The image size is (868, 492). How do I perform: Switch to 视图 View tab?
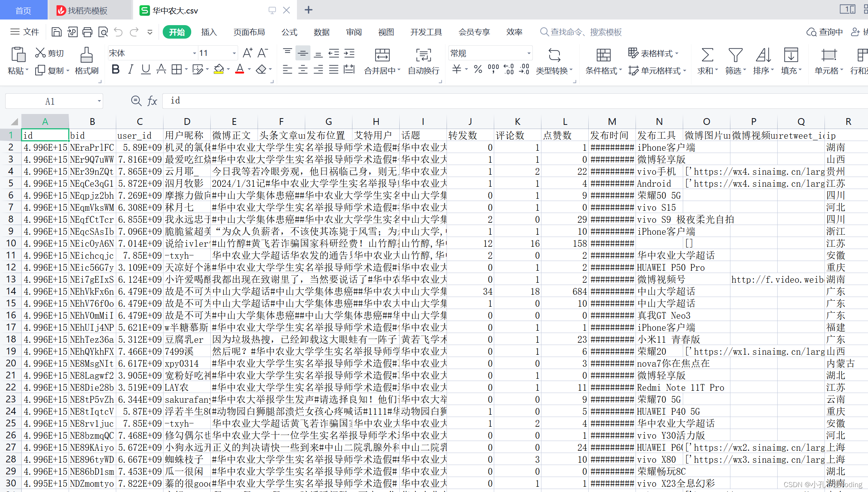click(x=386, y=32)
